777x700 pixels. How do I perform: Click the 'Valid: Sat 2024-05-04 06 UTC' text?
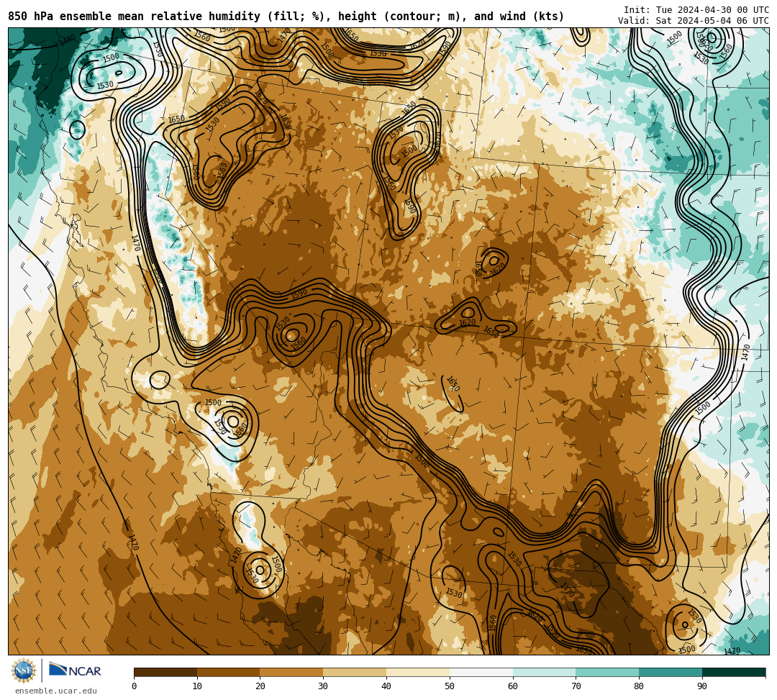(694, 21)
